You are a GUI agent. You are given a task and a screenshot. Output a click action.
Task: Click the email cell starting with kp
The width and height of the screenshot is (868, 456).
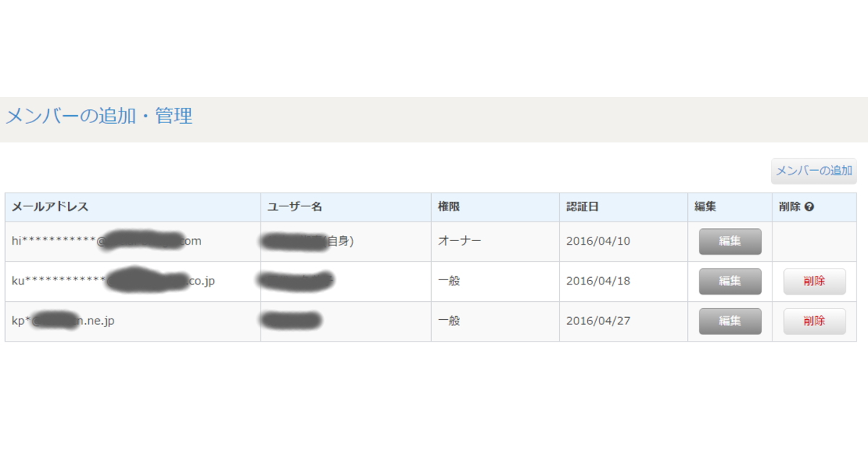133,321
